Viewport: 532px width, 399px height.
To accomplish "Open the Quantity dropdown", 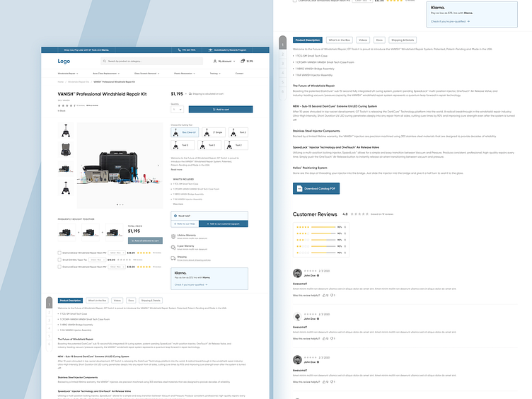I will (x=177, y=109).
